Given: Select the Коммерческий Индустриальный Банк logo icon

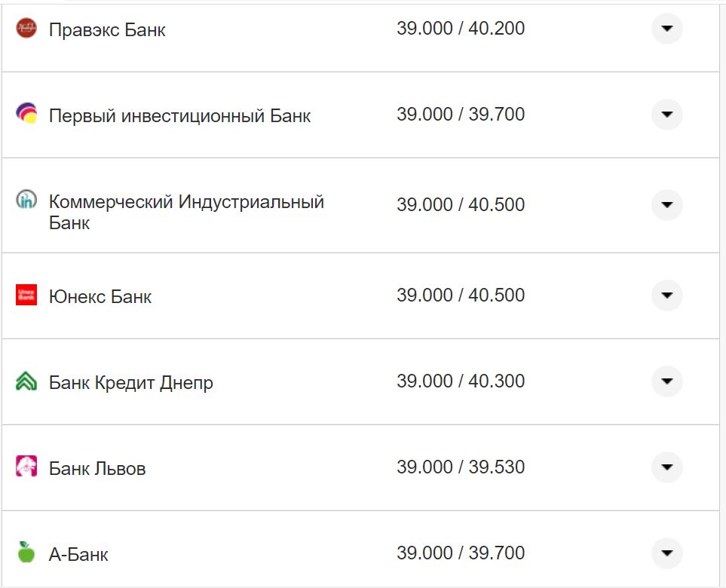Looking at the screenshot, I should click(x=26, y=200).
